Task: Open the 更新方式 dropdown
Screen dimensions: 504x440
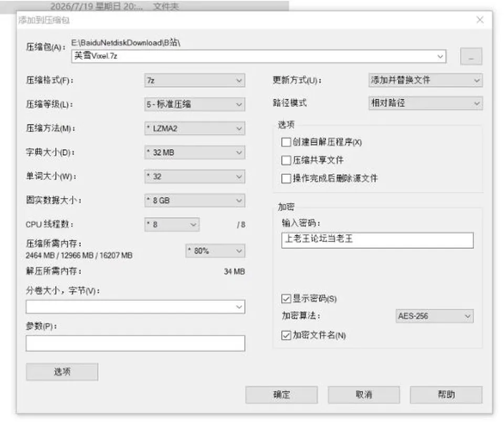Action: click(425, 80)
